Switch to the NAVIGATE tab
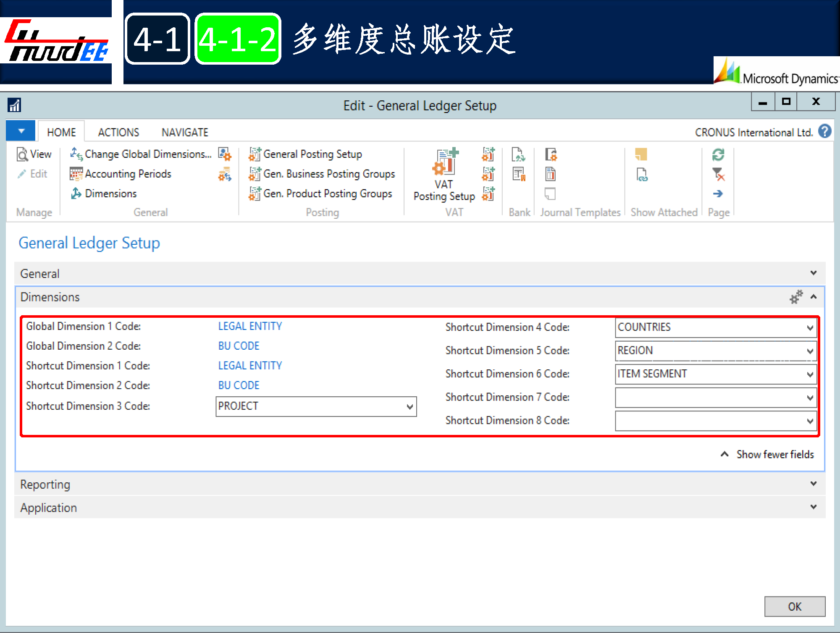The height and width of the screenshot is (633, 840). 185,133
